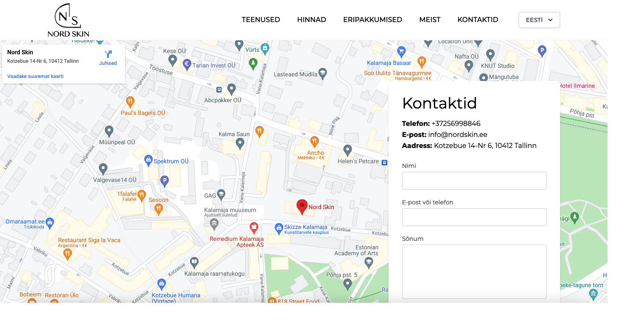The width and height of the screenshot is (644, 321).
Task: Click the Vaadake suuremat kaarti link
Action: click(x=35, y=76)
